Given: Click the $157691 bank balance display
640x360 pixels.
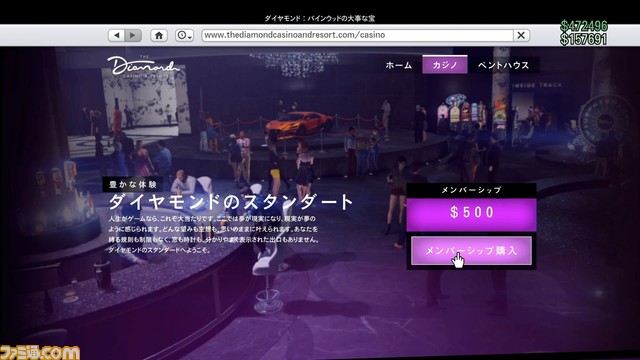Looking at the screenshot, I should pyautogui.click(x=584, y=39).
